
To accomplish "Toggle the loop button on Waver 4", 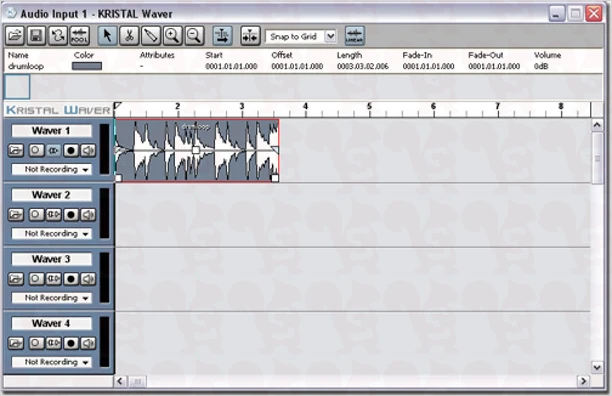I will (36, 343).
